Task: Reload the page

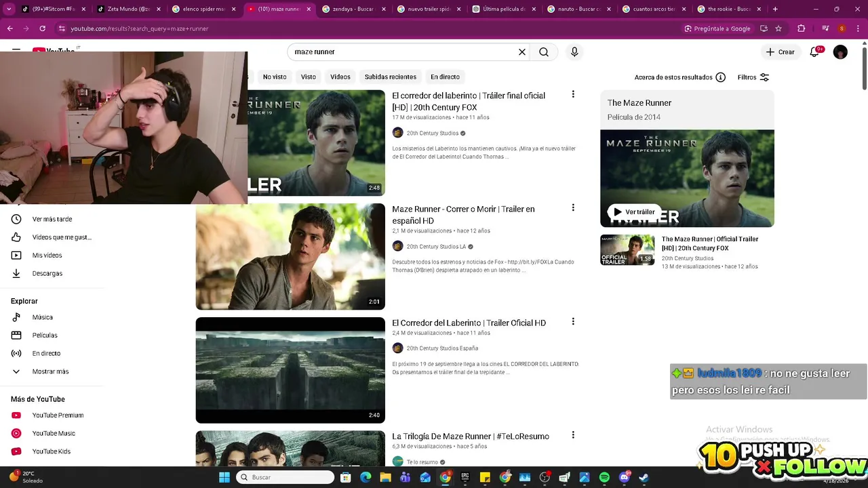Action: click(x=42, y=28)
